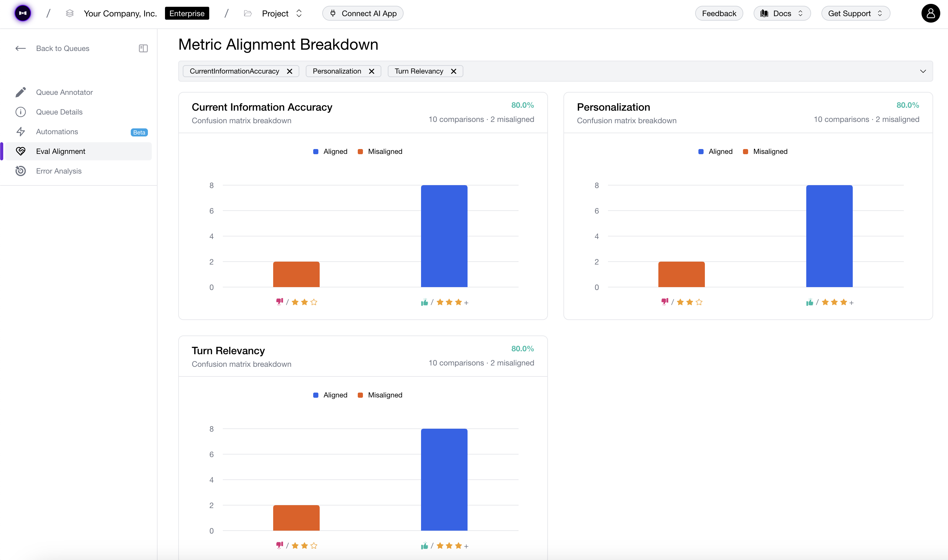Open the Feedback form
This screenshot has width=948, height=560.
pyautogui.click(x=718, y=13)
